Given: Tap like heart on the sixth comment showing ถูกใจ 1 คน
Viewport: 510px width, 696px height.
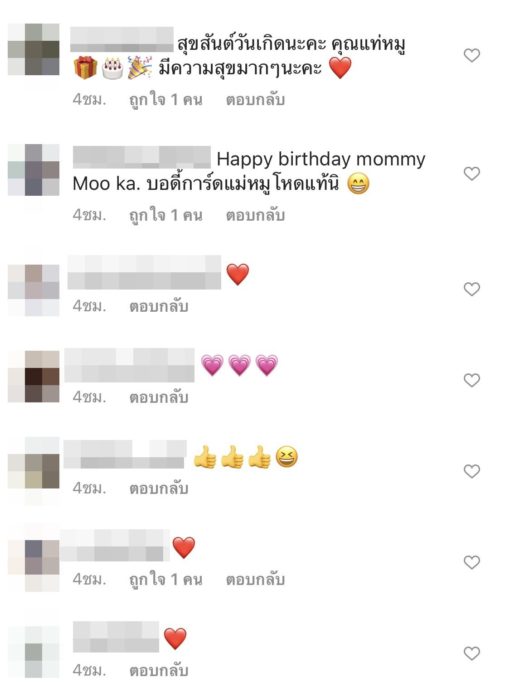Looking at the screenshot, I should pyautogui.click(x=471, y=562).
